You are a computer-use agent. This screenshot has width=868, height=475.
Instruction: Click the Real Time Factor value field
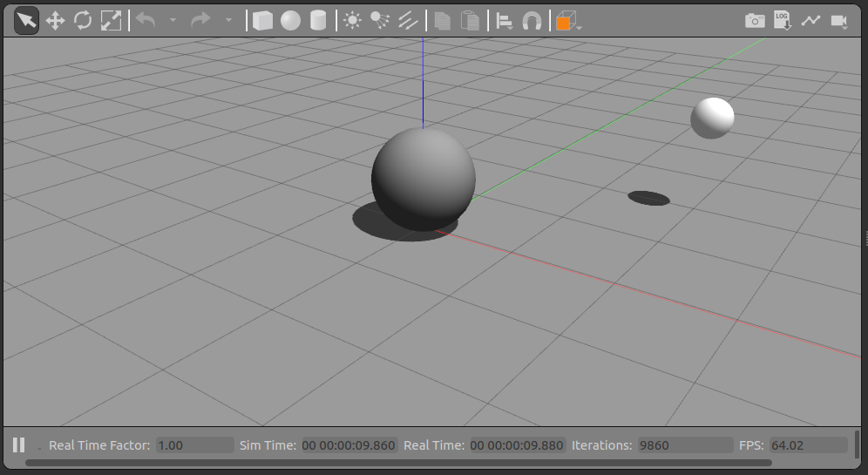coord(195,445)
